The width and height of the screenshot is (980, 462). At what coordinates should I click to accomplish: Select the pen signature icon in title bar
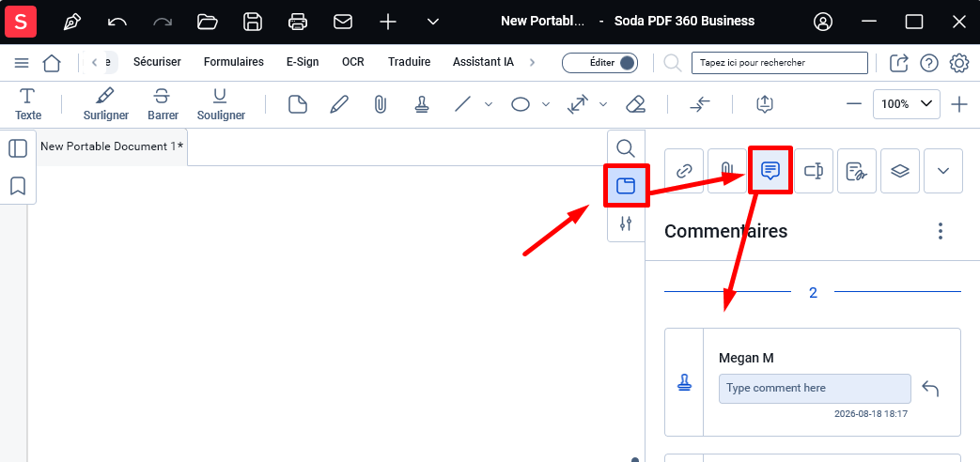pos(72,22)
